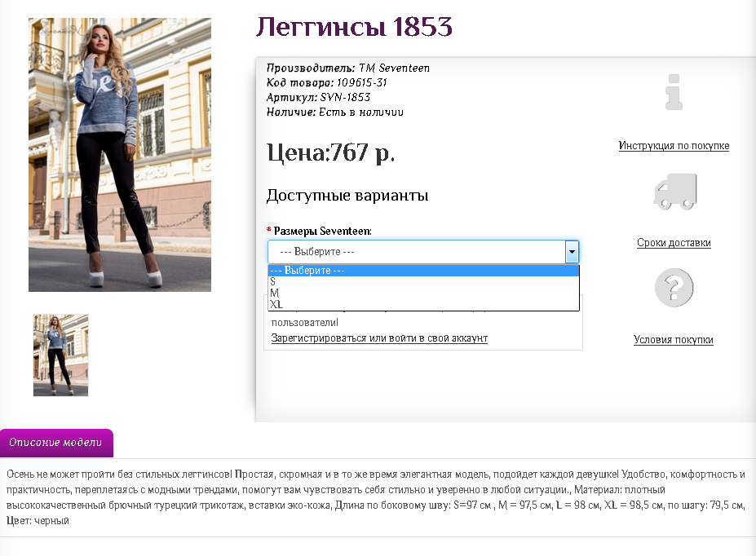Click the Артикул: SVN-1853 line
The width and height of the screenshot is (756, 556).
coord(318,97)
